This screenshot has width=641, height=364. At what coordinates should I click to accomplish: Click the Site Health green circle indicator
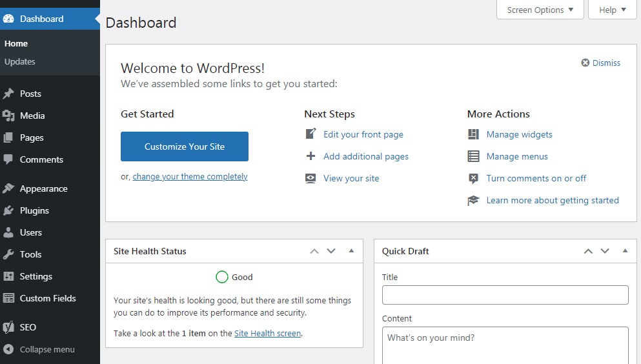point(221,277)
